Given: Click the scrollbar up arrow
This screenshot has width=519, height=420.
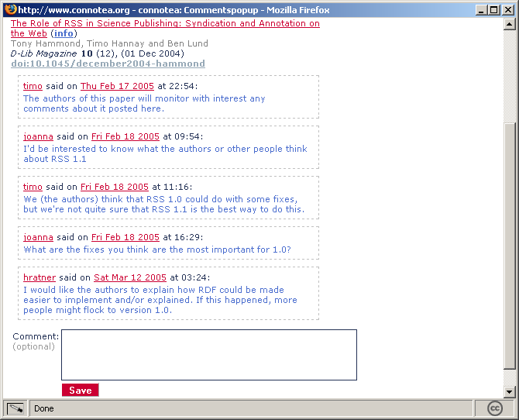Looking at the screenshot, I should 509,24.
